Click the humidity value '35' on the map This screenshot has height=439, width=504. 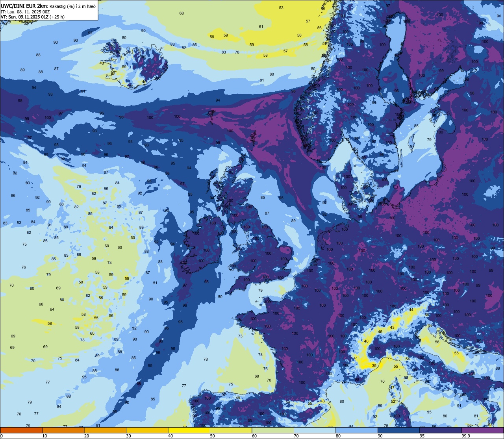click(374, 366)
